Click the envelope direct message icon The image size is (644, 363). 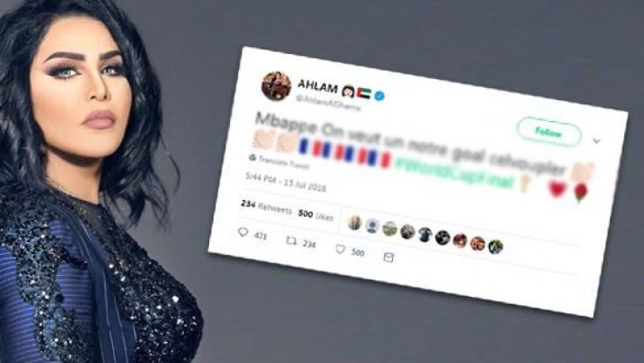click(389, 257)
